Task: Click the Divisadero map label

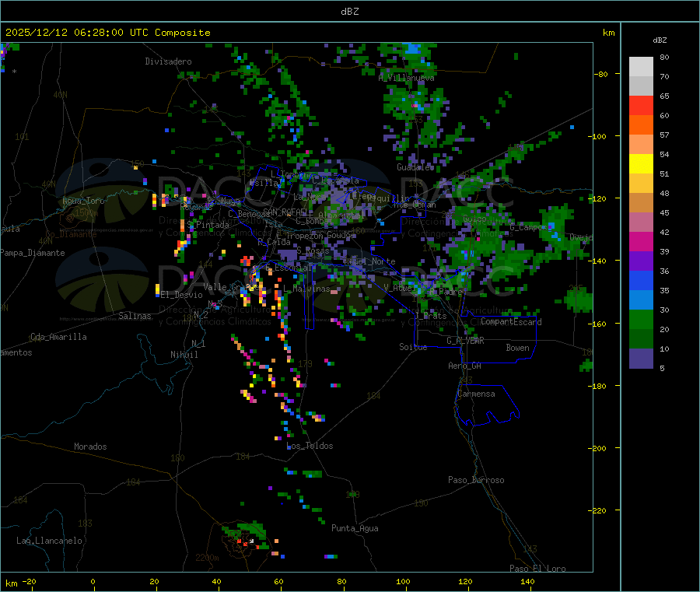Action: tap(168, 61)
